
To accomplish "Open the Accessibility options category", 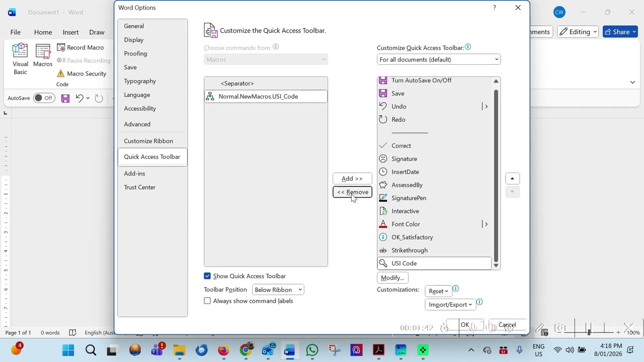I will tap(152, 109).
